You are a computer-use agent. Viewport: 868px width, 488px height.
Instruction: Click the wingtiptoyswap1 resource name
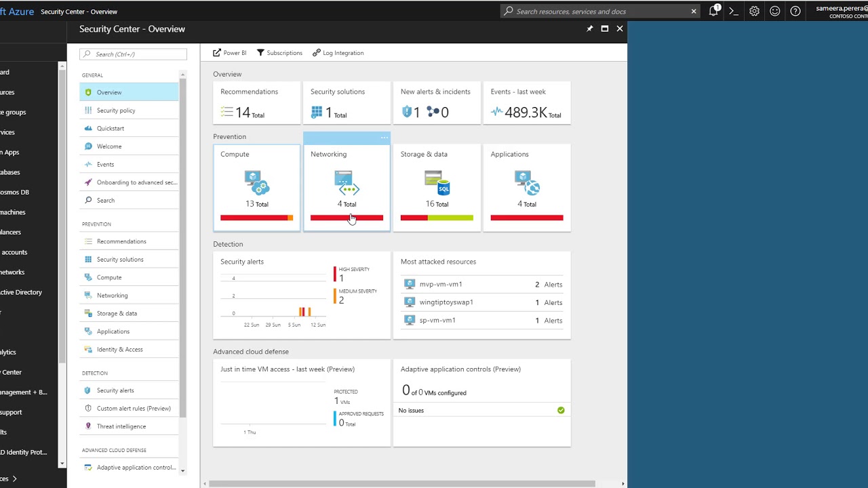tap(446, 302)
